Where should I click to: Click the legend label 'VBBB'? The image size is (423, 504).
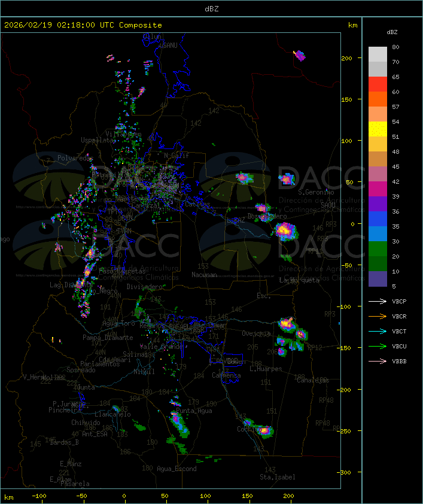click(x=399, y=362)
